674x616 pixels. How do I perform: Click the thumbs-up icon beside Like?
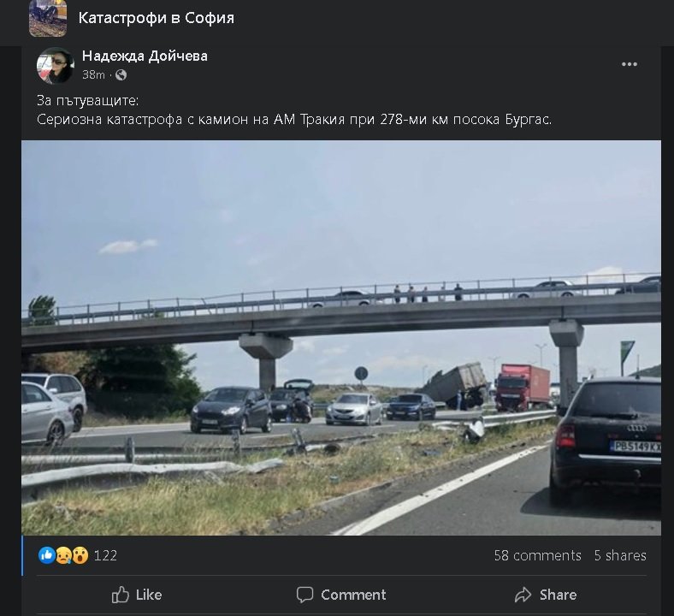pyautogui.click(x=121, y=595)
